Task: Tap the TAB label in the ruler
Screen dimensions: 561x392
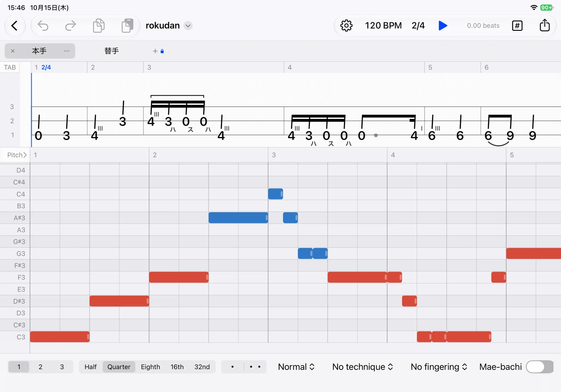Action: click(10, 67)
